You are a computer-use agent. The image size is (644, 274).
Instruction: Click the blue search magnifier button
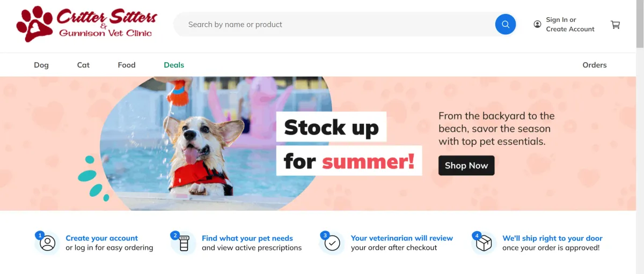click(505, 24)
